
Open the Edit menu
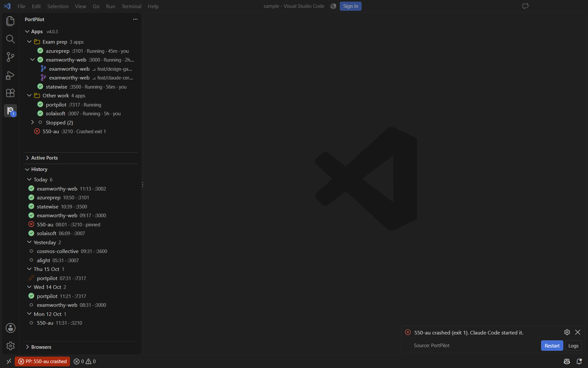pyautogui.click(x=36, y=6)
